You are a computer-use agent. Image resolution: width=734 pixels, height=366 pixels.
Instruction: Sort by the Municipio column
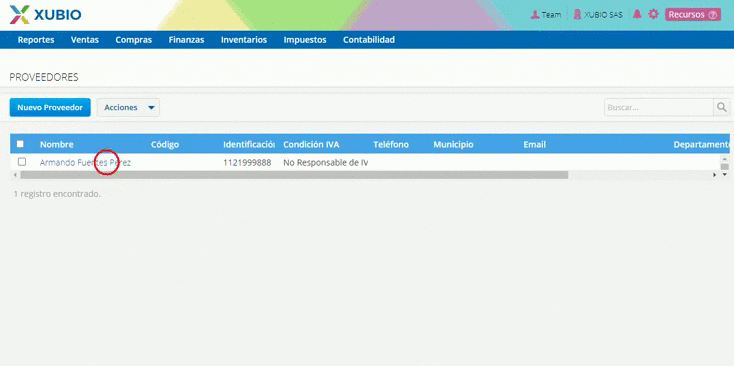pyautogui.click(x=453, y=145)
